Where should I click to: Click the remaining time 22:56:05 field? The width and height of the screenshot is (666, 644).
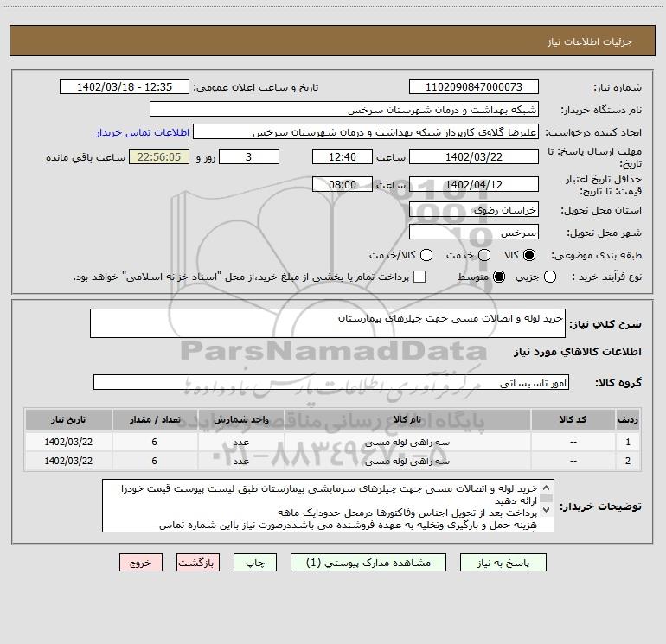159,156
